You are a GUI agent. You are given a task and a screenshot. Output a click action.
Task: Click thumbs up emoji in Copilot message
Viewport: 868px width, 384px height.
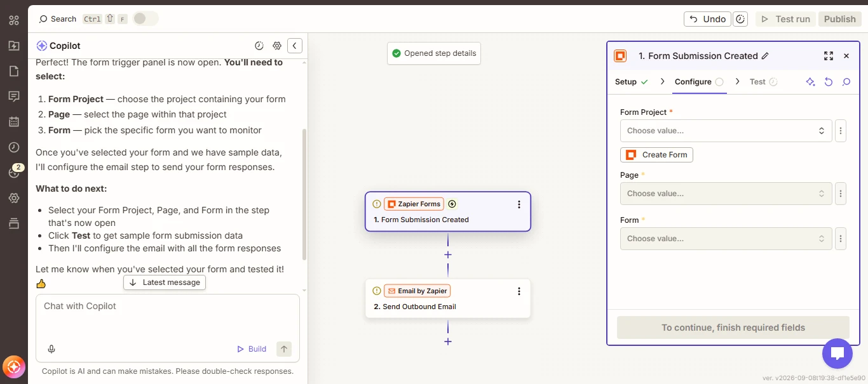point(41,284)
